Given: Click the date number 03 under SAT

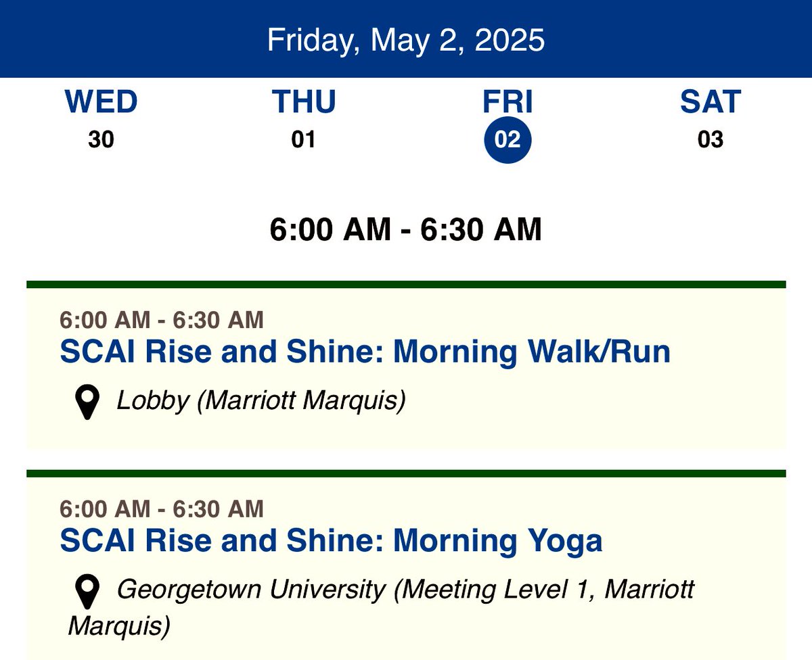Looking at the screenshot, I should click(710, 140).
